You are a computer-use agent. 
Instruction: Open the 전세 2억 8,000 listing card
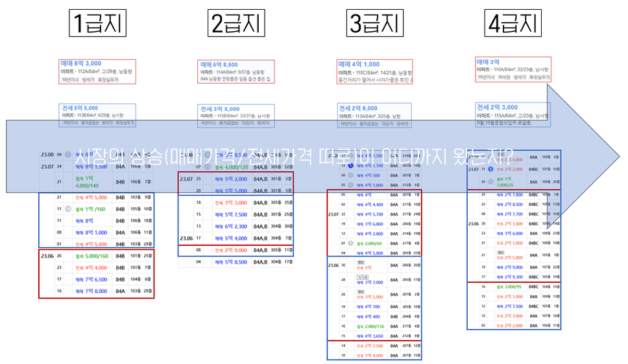374,115
